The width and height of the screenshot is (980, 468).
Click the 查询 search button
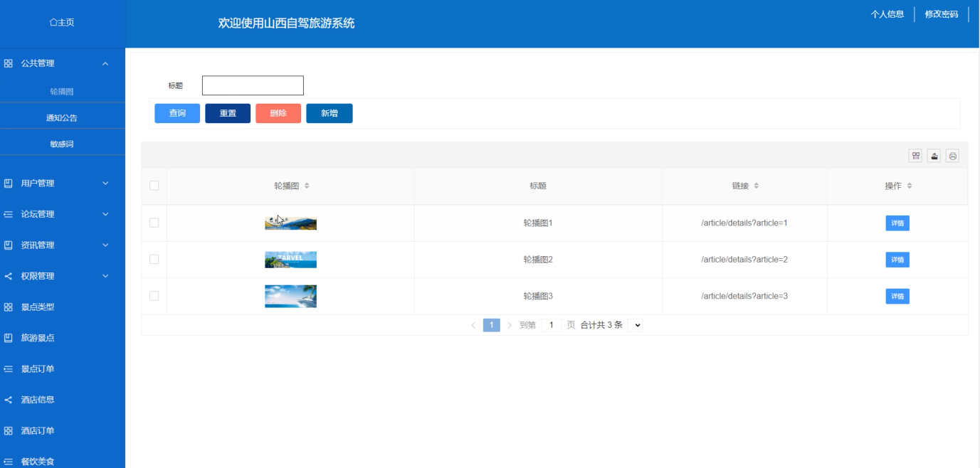click(177, 114)
